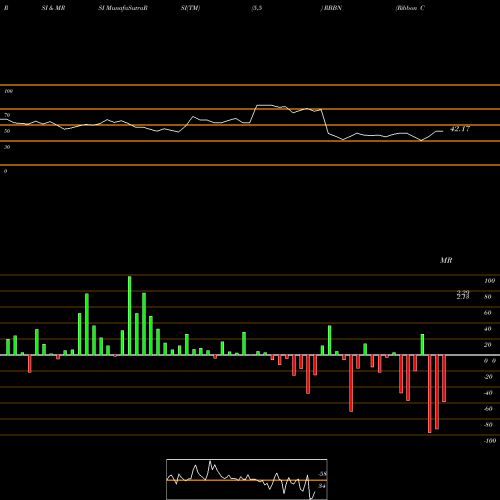Click the 58 label in mini chart
Image resolution: width=500 pixels, height=500 pixels.
[x=322, y=474]
